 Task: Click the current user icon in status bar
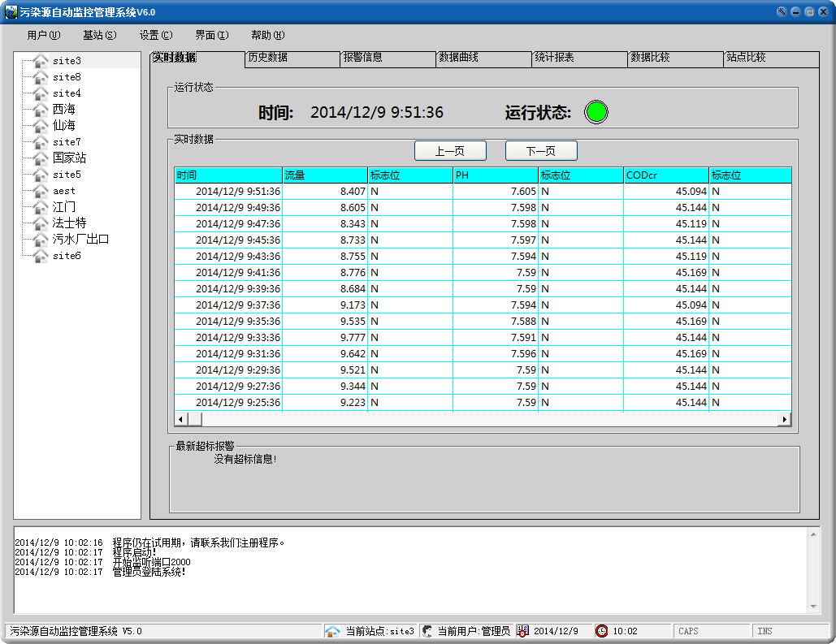(x=427, y=631)
